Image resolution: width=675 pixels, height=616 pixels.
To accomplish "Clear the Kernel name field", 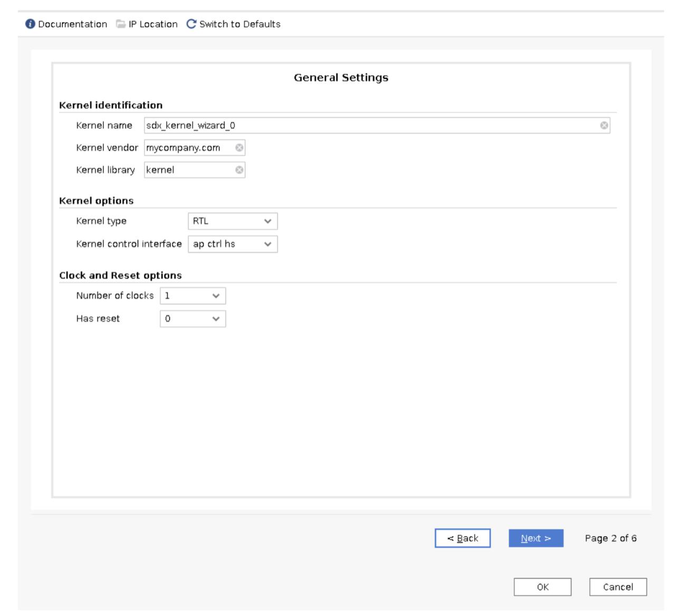I will click(604, 125).
